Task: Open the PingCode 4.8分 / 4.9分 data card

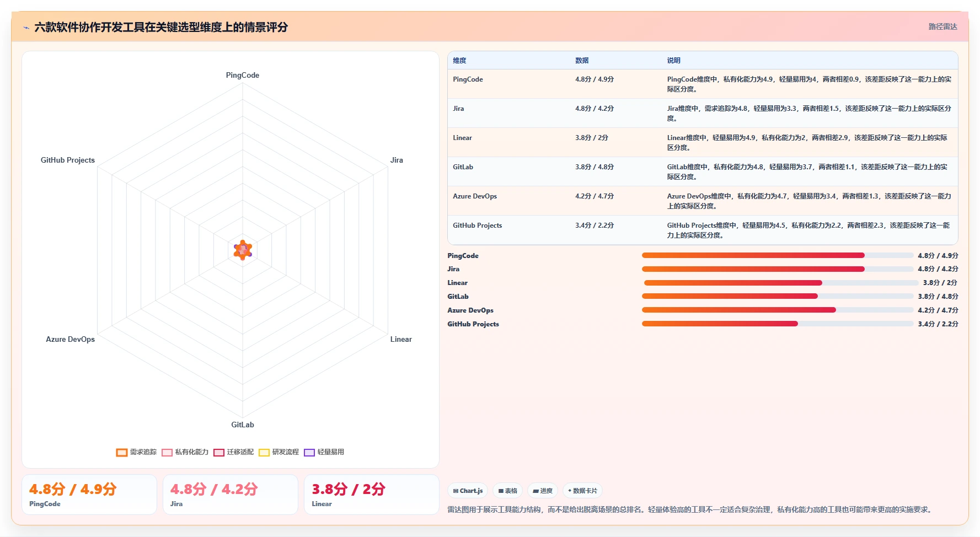Action: tap(89, 495)
